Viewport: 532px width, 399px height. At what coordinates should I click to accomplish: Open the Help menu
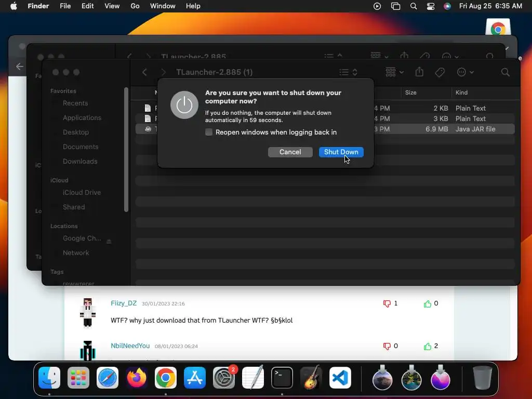193,6
